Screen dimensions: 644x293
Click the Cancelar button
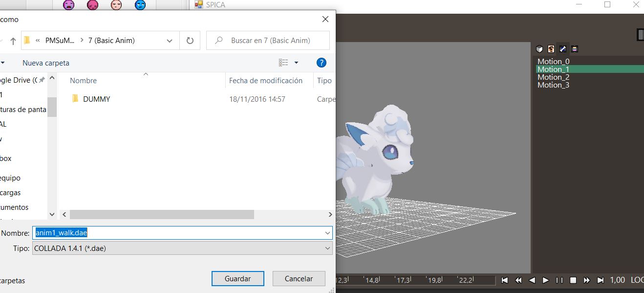pyautogui.click(x=299, y=278)
